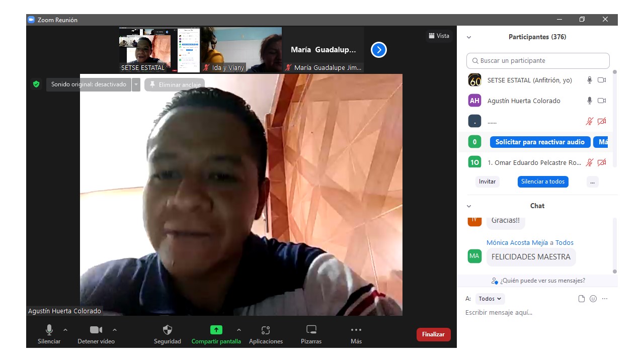Click Eliminar anclaje to unpin video
The image size is (644, 362).
pos(175,84)
